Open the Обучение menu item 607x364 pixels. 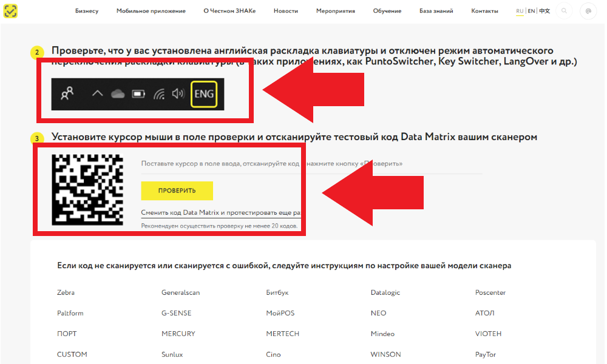(387, 11)
